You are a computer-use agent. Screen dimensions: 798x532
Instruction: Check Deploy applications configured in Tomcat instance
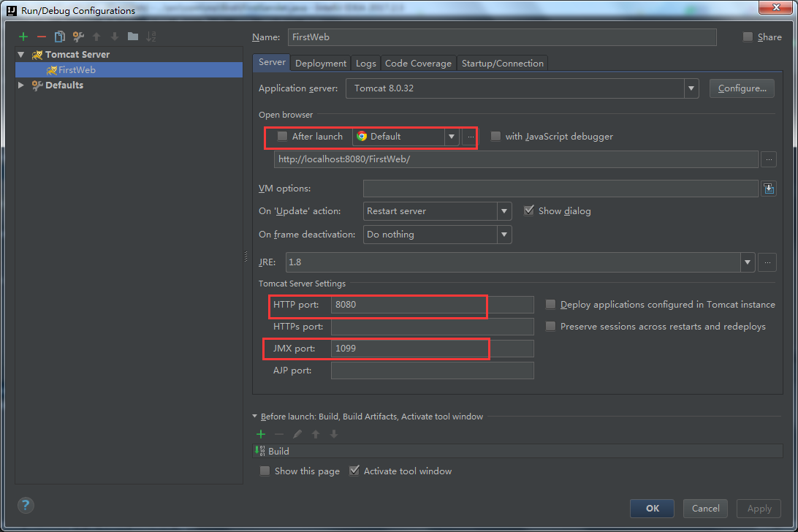click(551, 305)
